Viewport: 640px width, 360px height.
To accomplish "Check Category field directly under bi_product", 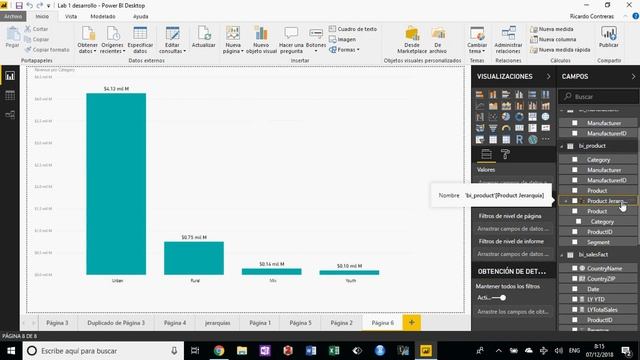I will [575, 160].
